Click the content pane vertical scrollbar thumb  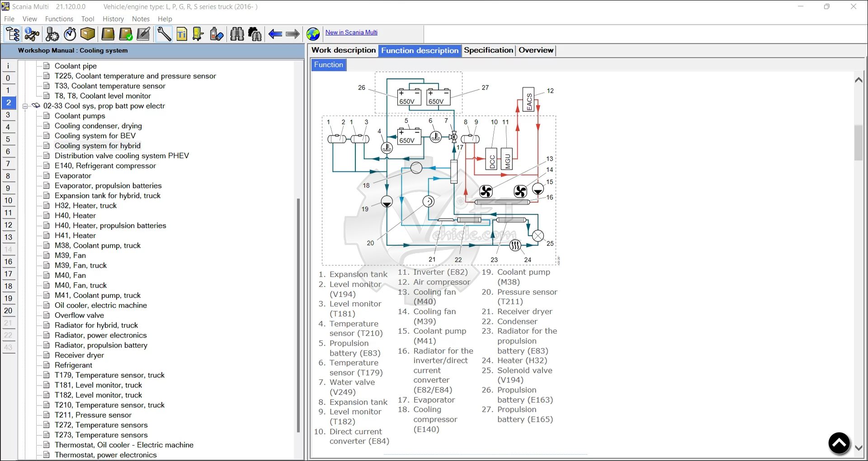[x=859, y=142]
